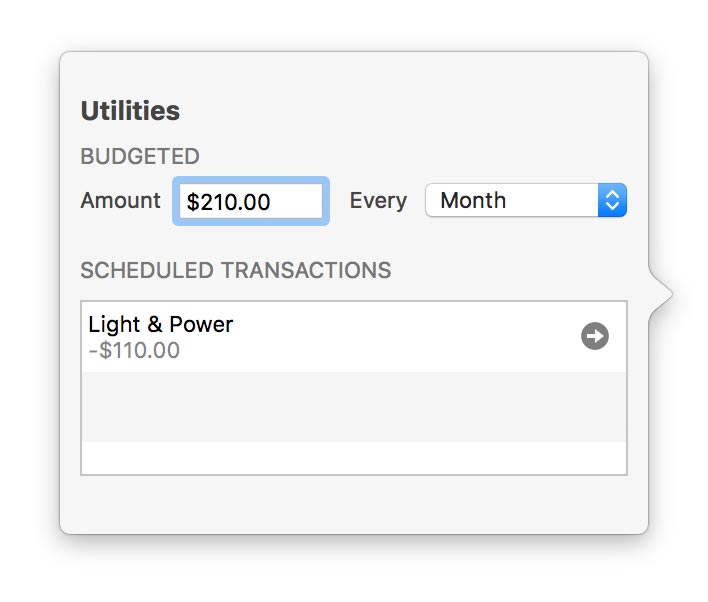The width and height of the screenshot is (708, 602).
Task: Click white space between Light & Power and arrow
Action: tap(400, 336)
